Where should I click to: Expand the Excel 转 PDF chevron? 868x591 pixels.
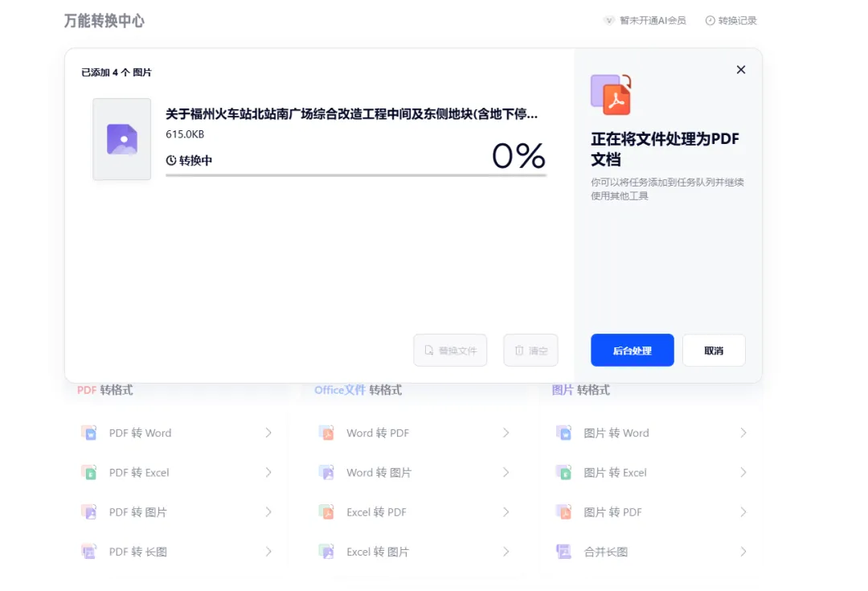(506, 511)
